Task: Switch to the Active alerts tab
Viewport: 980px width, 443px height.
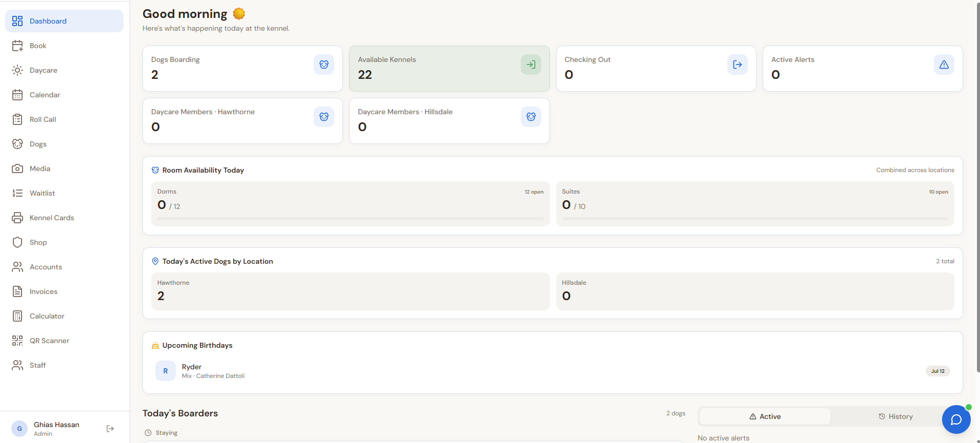Action: [x=765, y=416]
